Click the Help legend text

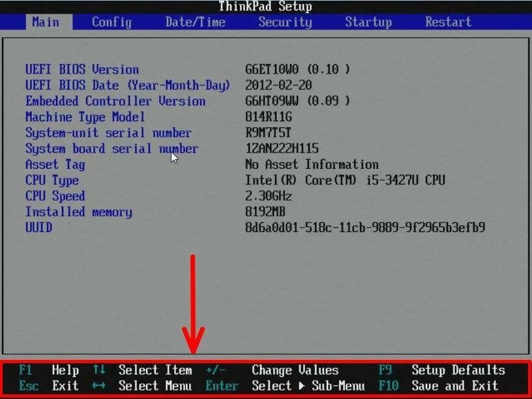click(65, 370)
